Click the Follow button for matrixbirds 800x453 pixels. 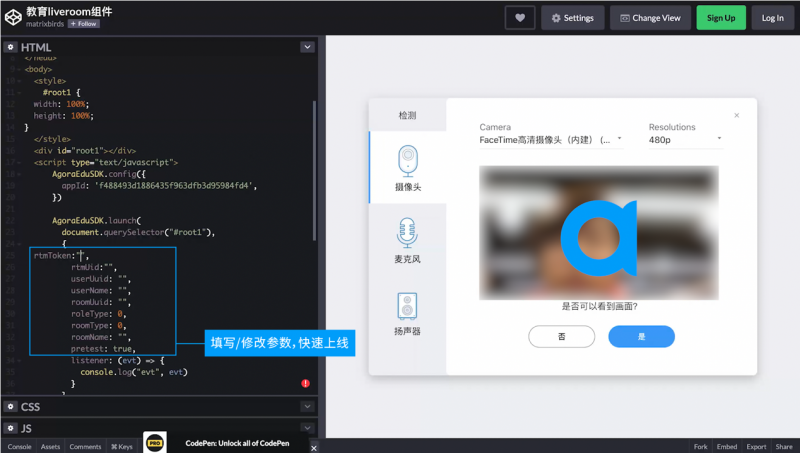(x=83, y=24)
